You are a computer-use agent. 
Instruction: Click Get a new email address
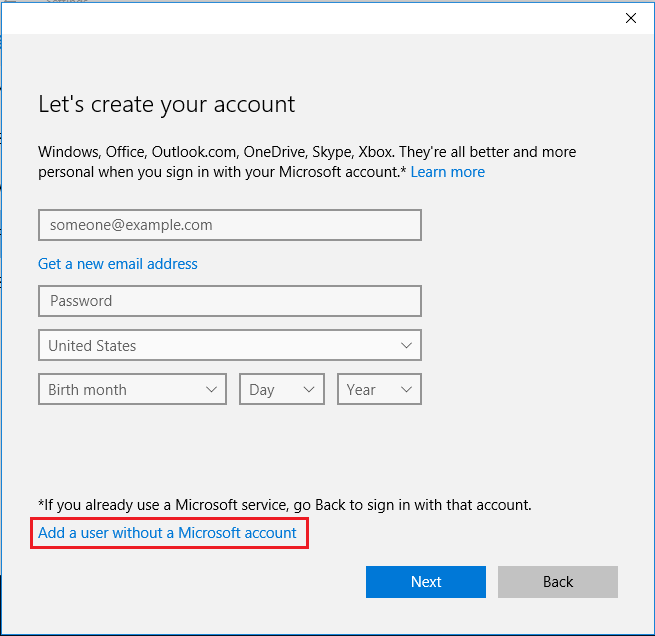click(117, 264)
